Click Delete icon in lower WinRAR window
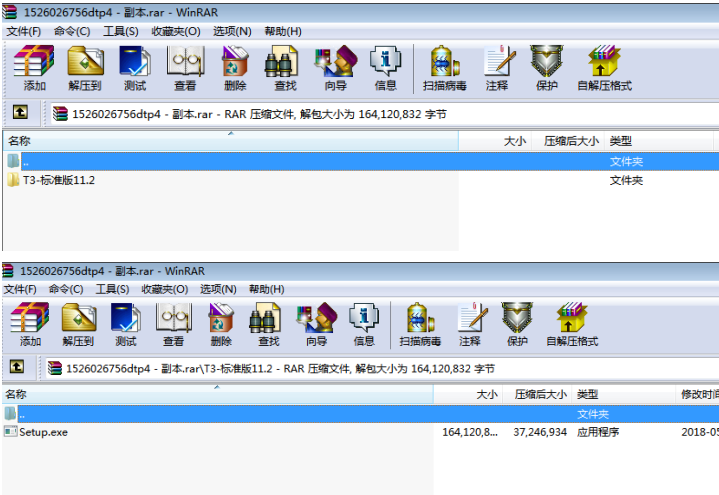This screenshot has width=719, height=495. (221, 324)
